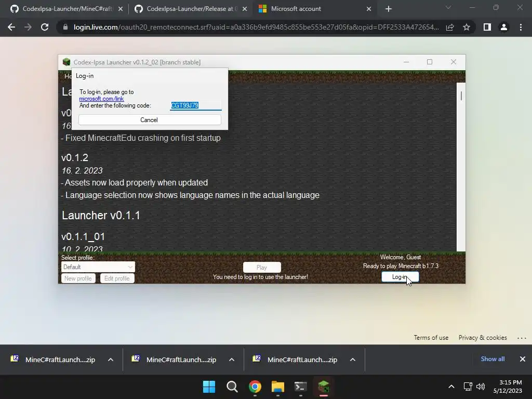This screenshot has height=399, width=532.
Task: Show all downloads
Action: click(x=493, y=359)
